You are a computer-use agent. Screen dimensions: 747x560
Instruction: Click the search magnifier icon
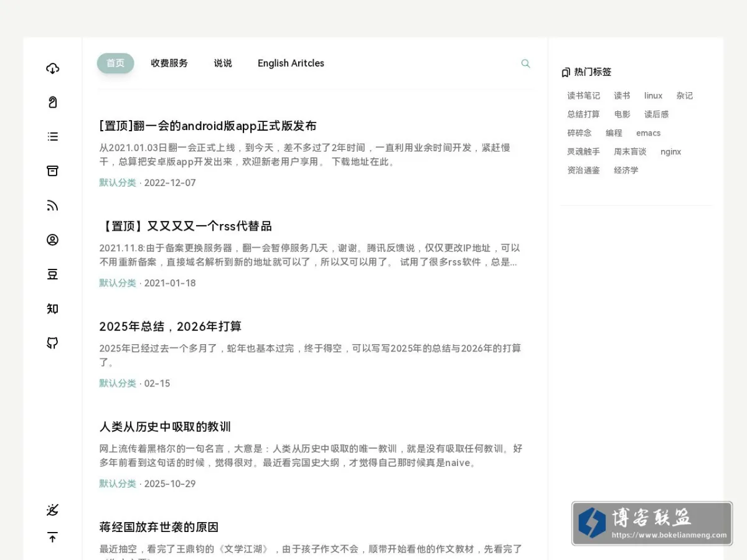[525, 63]
